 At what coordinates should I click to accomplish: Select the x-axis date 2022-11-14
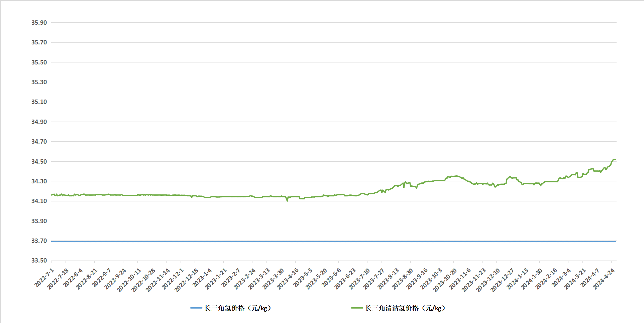157,280
